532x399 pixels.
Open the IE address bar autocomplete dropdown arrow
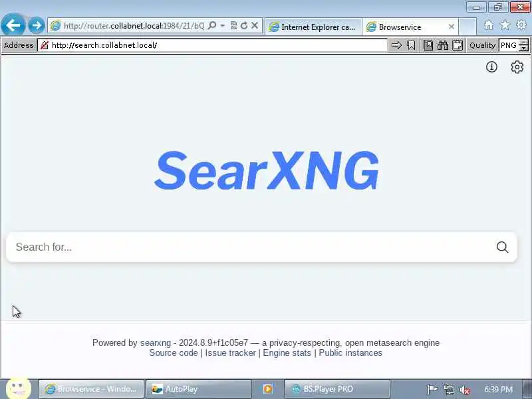click(223, 26)
